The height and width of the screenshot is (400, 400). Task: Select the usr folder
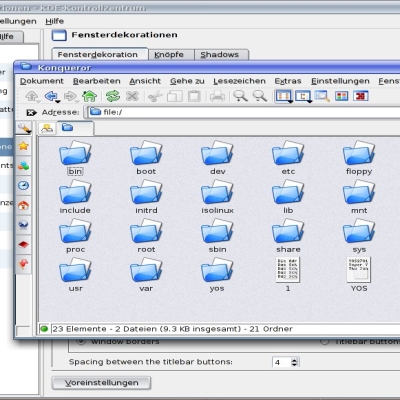coord(75,275)
